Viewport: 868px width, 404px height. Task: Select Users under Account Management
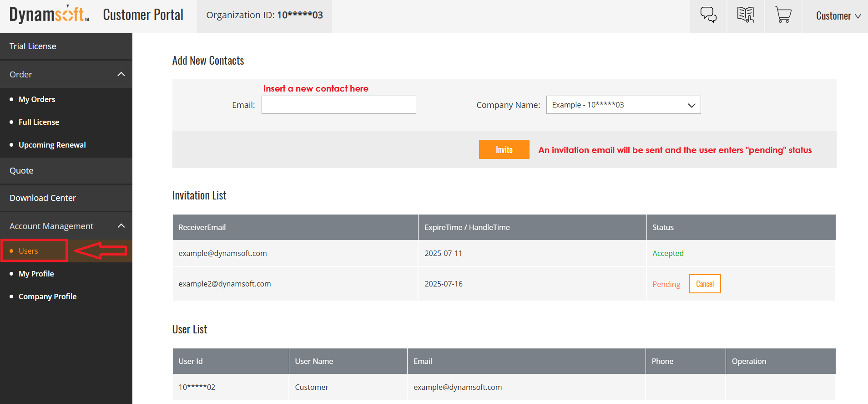pyautogui.click(x=28, y=251)
